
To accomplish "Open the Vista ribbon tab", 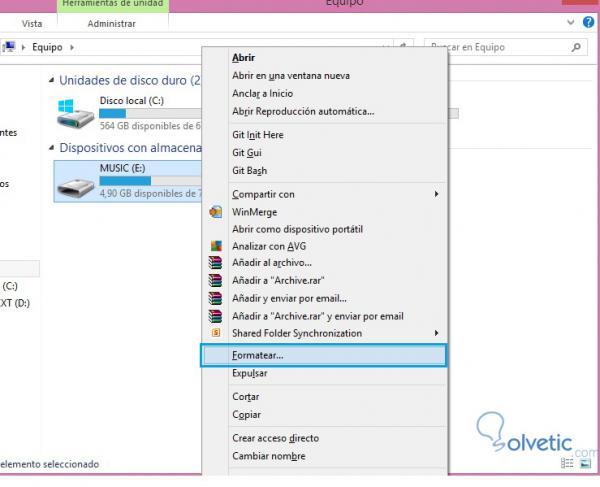I will point(32,24).
